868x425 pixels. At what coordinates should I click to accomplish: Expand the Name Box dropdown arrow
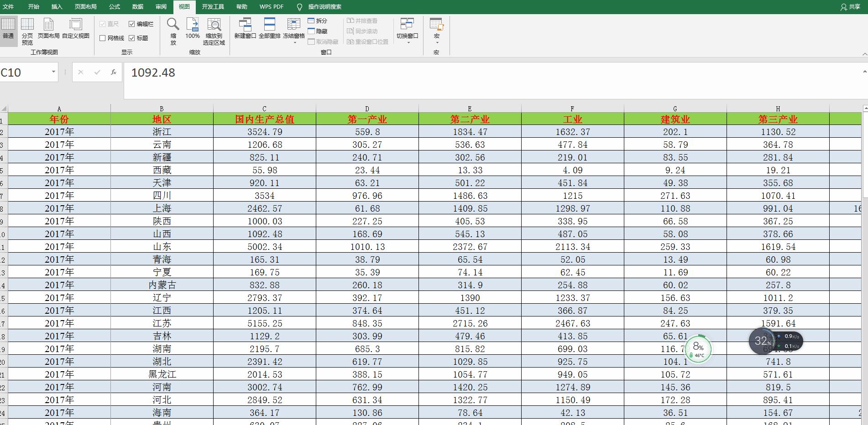click(53, 72)
